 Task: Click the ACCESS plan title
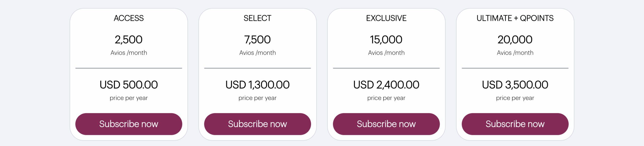[x=129, y=18]
